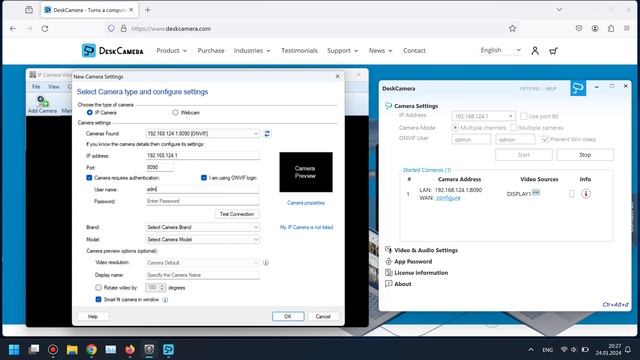The image size is (640, 360).
Task: Open File Explorer from taskbar
Action: point(72,349)
